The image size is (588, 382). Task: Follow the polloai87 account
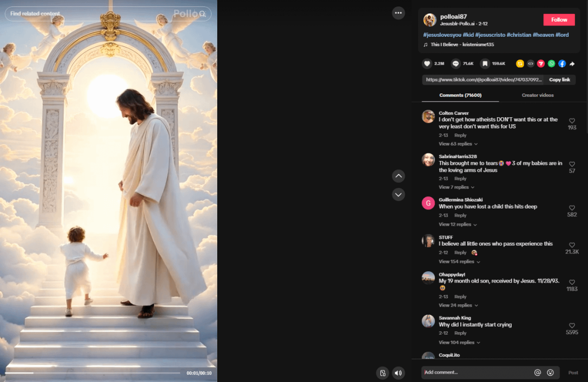tap(559, 20)
